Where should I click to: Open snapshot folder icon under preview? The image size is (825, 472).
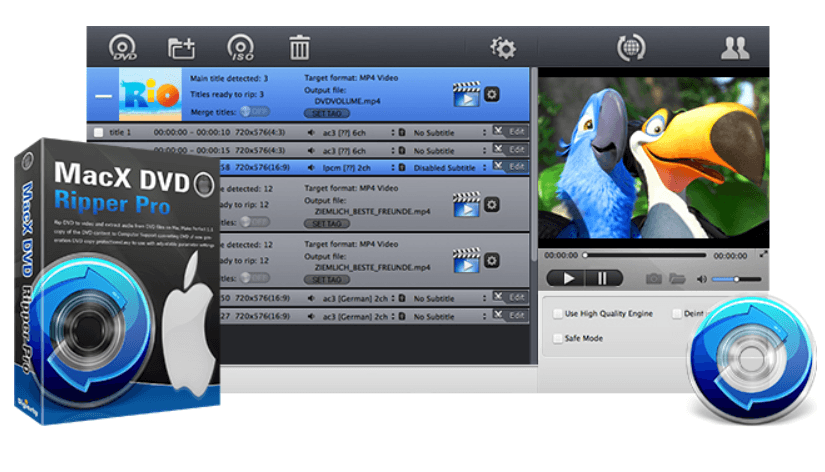677,278
